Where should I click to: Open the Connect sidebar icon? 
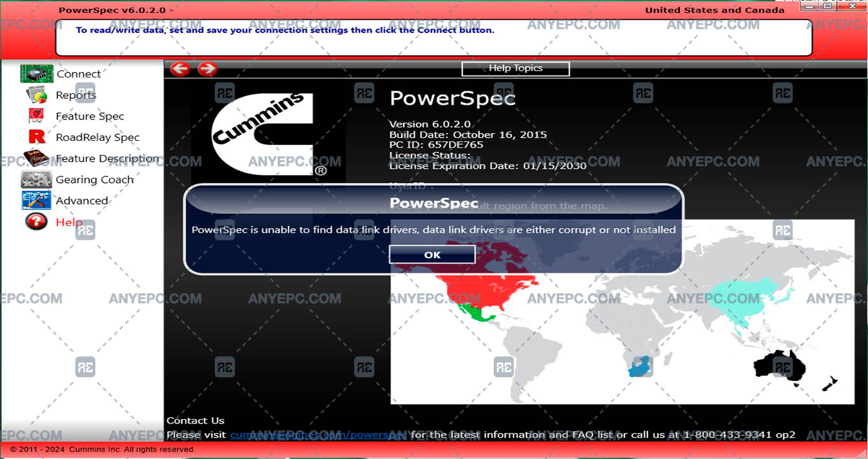(37, 74)
